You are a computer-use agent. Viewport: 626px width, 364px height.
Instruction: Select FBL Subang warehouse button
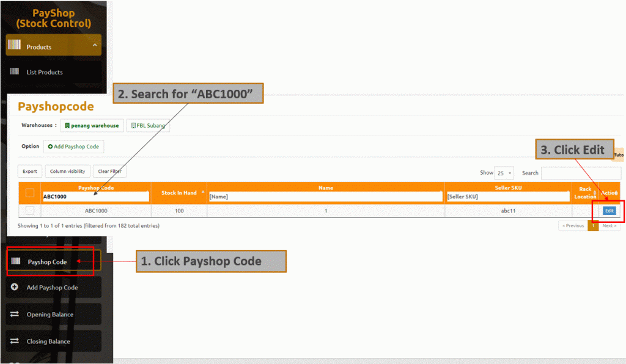pyautogui.click(x=148, y=126)
